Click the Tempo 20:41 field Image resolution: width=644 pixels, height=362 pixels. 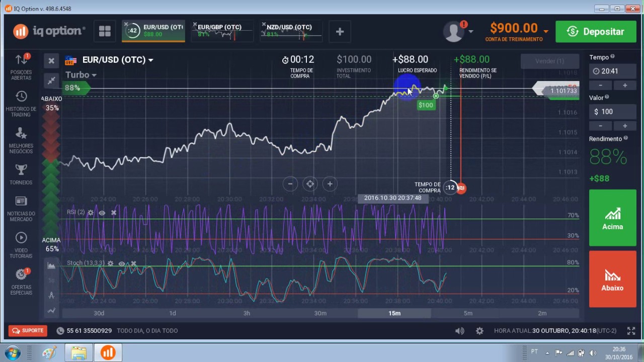coord(613,71)
